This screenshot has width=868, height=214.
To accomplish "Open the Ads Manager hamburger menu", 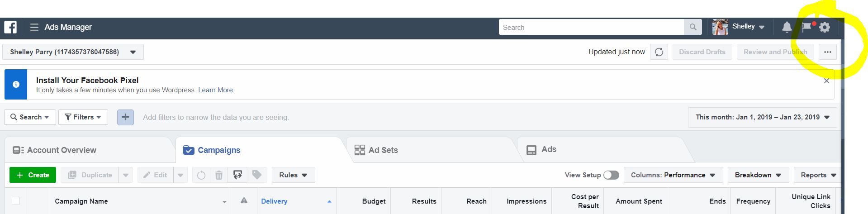I will [x=34, y=27].
